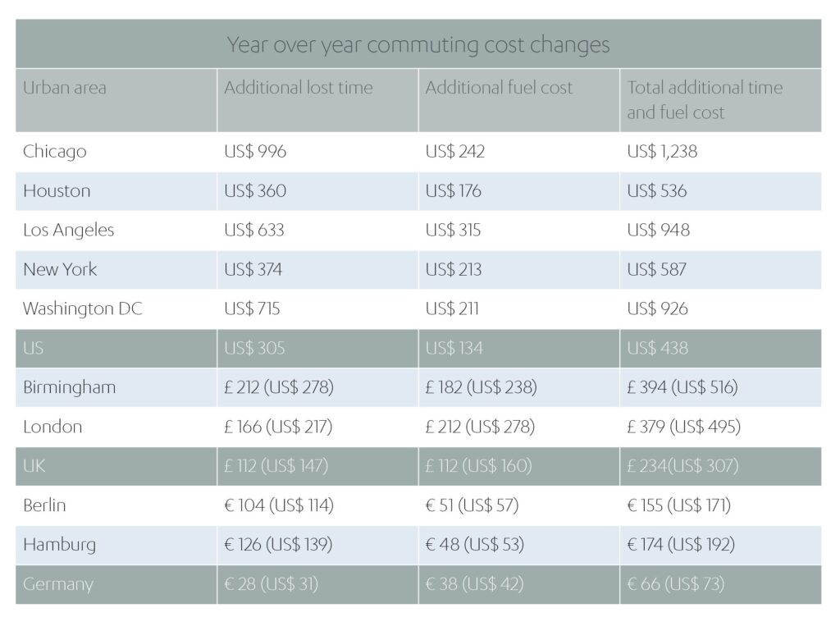Select New York fuel cost US$ 213
Viewport: 840px width, 617px height.
454,270
